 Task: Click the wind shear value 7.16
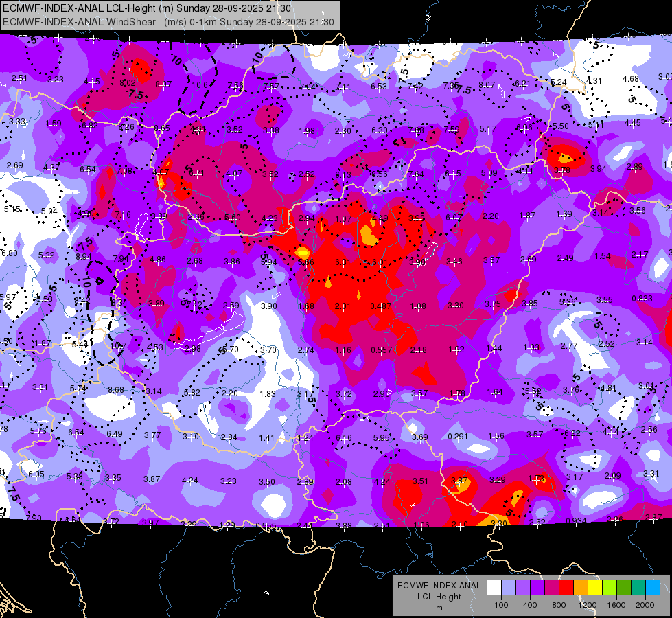point(123,214)
